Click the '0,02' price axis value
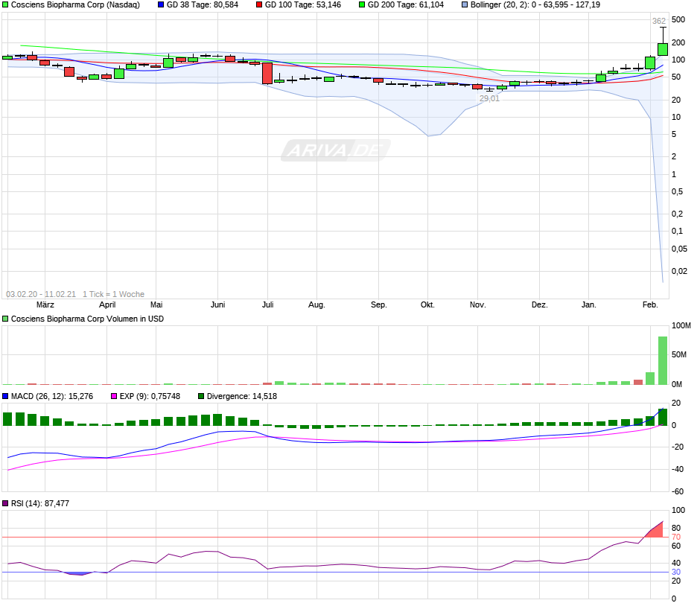This screenshot has width=700, height=606. coord(679,271)
